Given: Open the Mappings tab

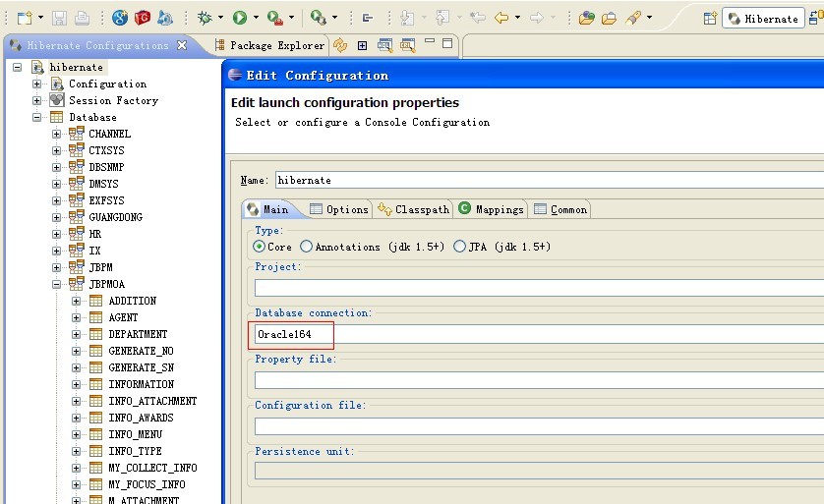Looking at the screenshot, I should tap(492, 209).
